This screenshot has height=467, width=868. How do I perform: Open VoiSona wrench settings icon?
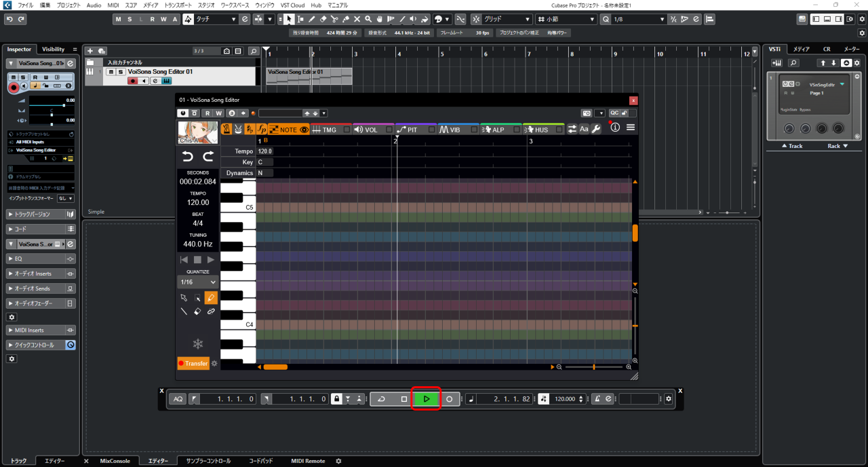(x=596, y=129)
